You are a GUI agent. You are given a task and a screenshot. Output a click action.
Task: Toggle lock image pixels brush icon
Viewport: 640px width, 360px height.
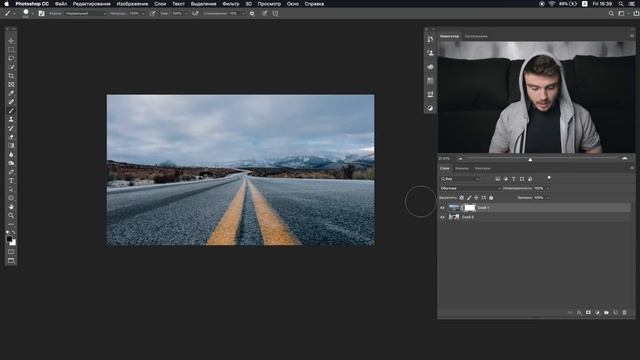point(469,198)
